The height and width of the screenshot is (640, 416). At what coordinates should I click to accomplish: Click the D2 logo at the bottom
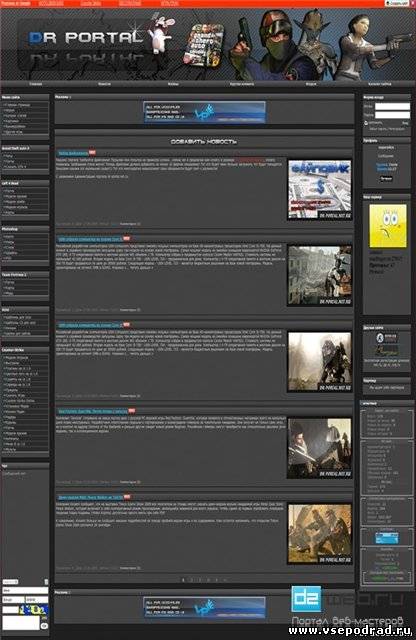[306, 599]
